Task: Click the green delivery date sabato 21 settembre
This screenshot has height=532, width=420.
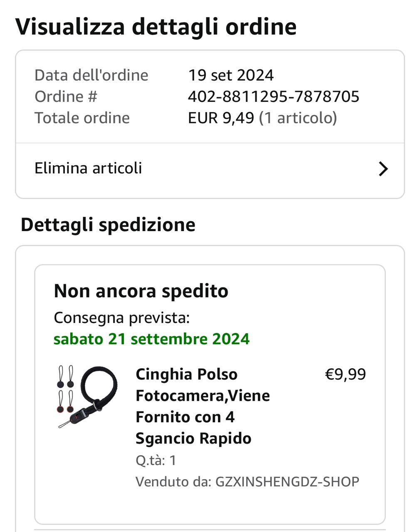Action: (151, 339)
